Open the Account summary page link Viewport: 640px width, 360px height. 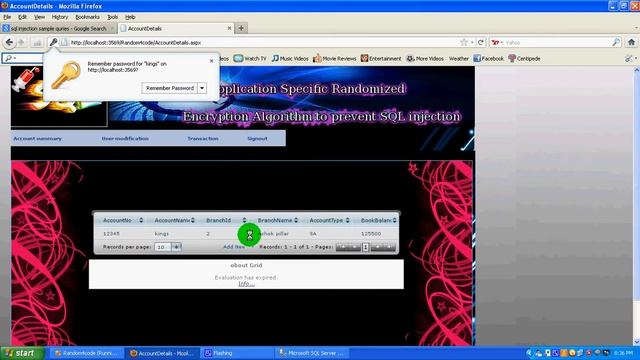tap(38, 138)
